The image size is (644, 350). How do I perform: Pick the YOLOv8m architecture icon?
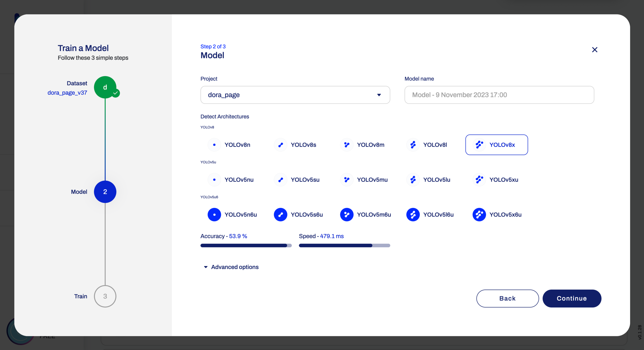point(347,145)
